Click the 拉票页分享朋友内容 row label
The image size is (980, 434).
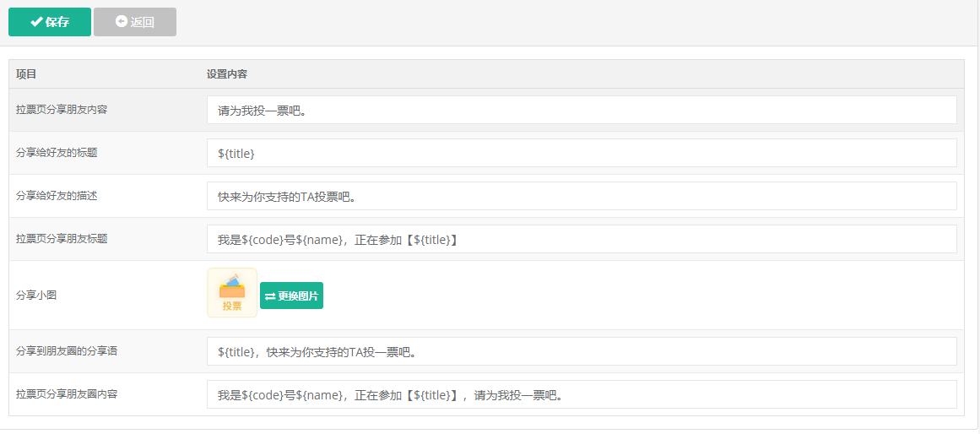coord(62,110)
